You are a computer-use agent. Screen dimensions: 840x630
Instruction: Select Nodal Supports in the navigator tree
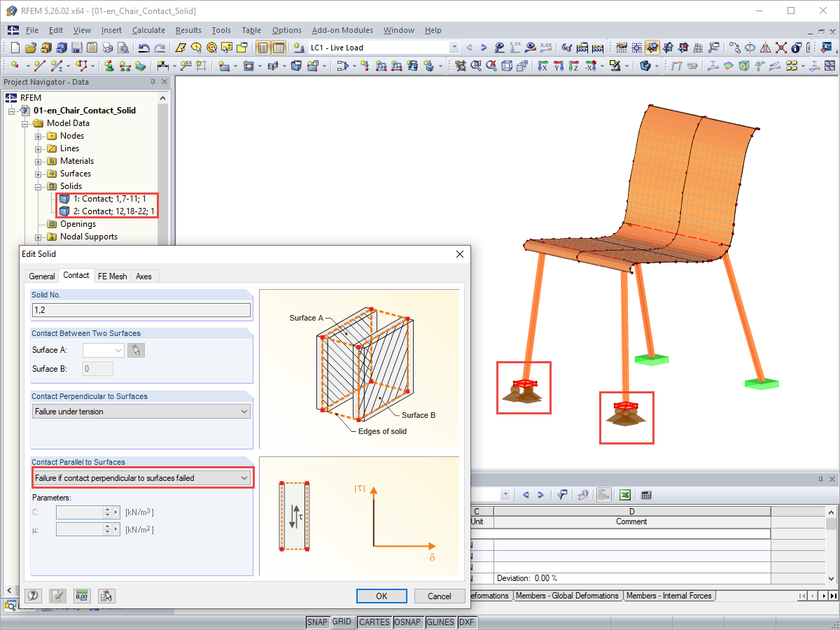click(x=89, y=237)
